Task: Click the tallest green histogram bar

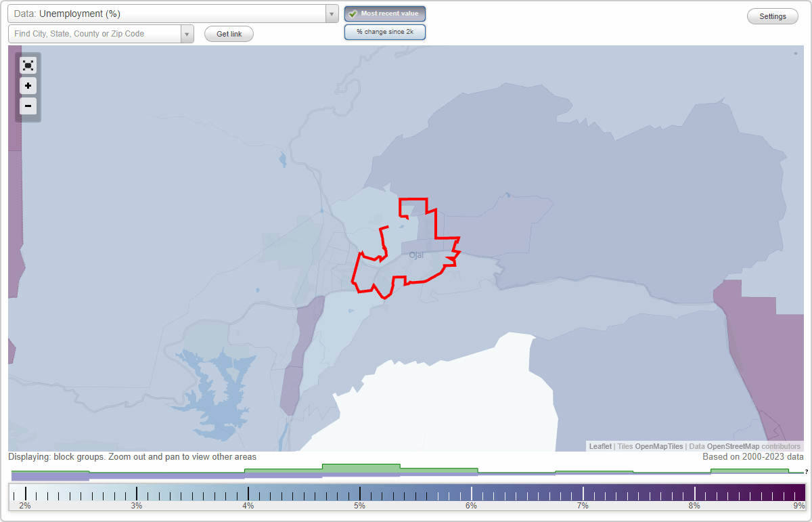Action: 361,468
